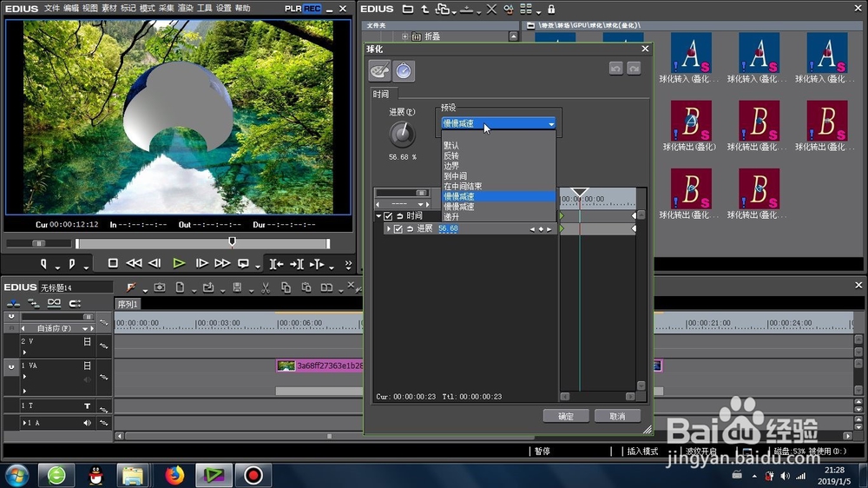Open the 文件 menu in the player
Image resolution: width=868 pixels, height=488 pixels.
pyautogui.click(x=51, y=9)
